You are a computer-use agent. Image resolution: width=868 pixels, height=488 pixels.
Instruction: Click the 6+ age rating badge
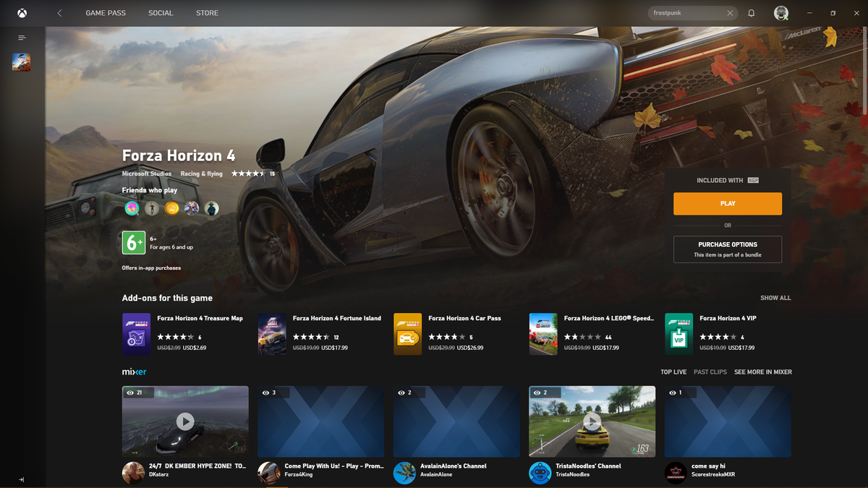(134, 243)
